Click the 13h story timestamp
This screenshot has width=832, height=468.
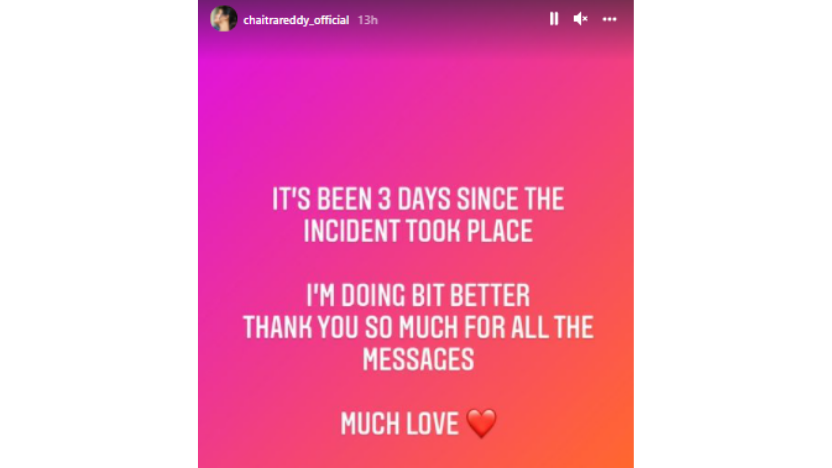[366, 20]
